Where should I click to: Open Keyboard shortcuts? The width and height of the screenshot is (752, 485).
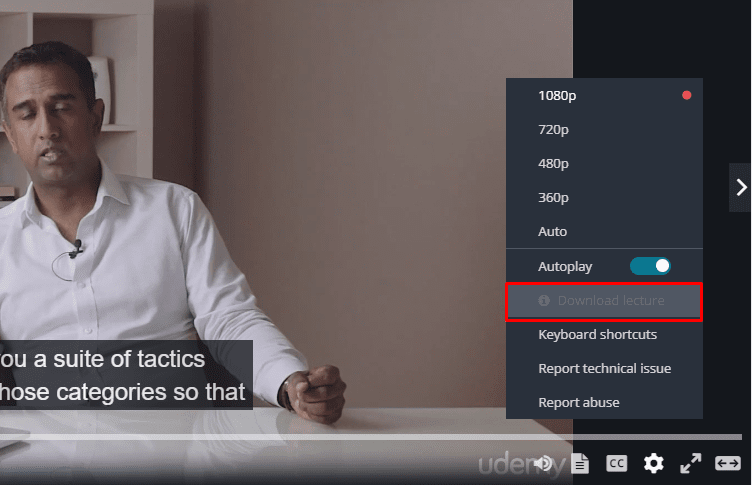[604, 334]
